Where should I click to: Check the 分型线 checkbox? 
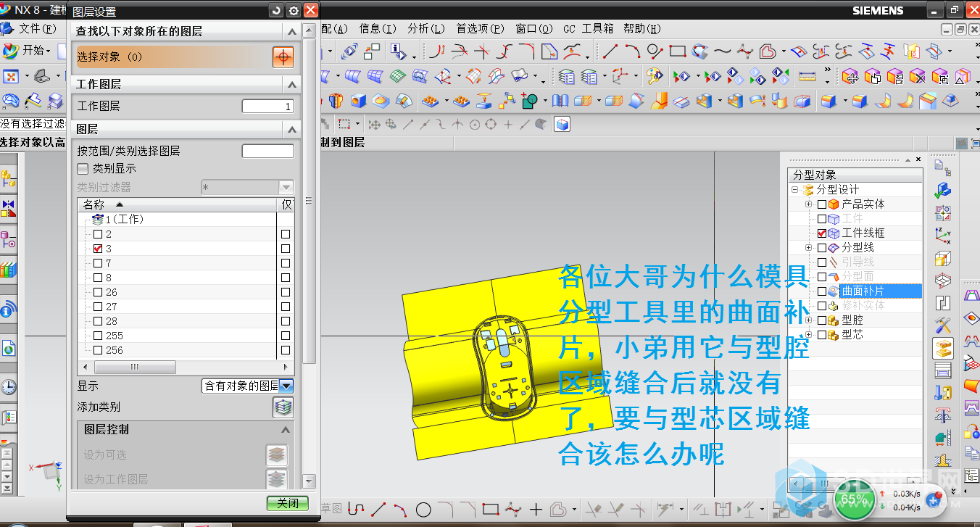pyautogui.click(x=821, y=248)
